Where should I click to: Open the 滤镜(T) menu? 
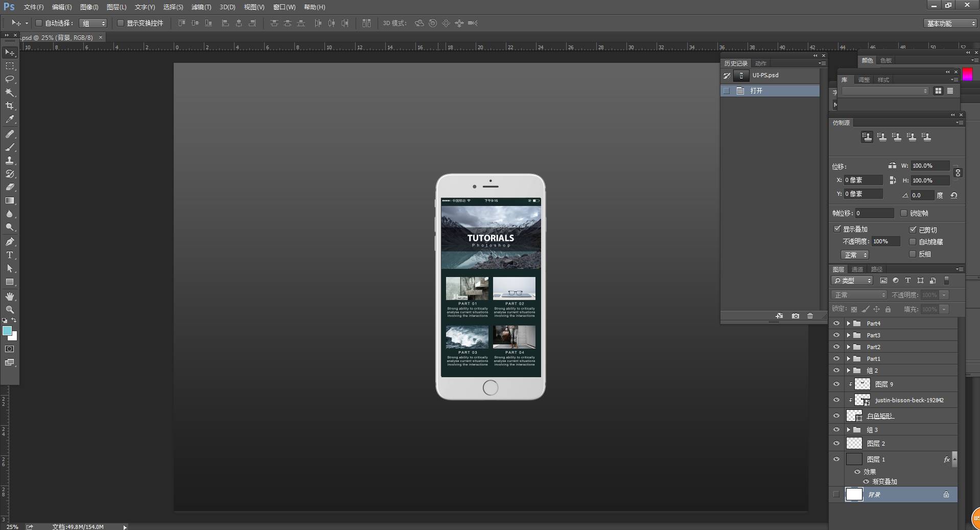(x=201, y=7)
